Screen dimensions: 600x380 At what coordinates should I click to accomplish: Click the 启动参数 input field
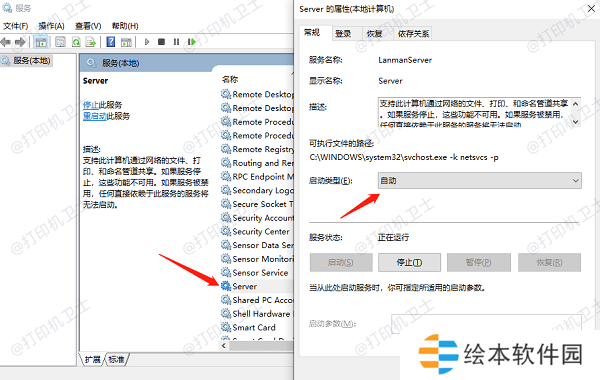click(x=486, y=323)
